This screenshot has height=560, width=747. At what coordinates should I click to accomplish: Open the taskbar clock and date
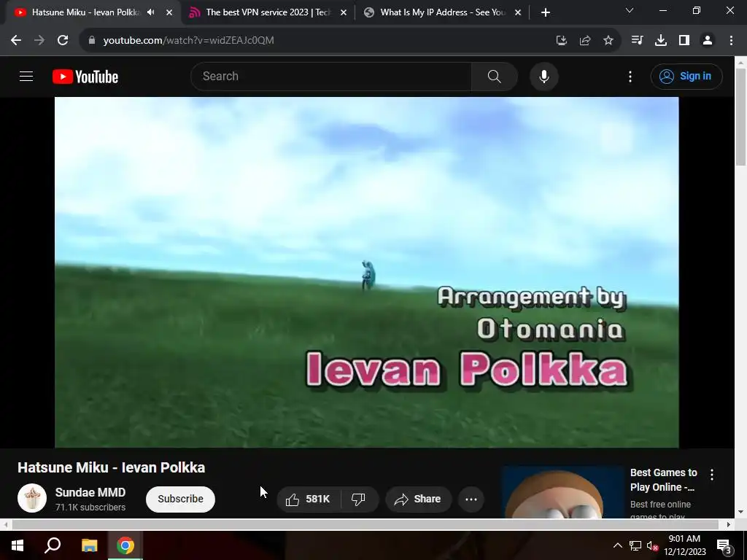684,545
